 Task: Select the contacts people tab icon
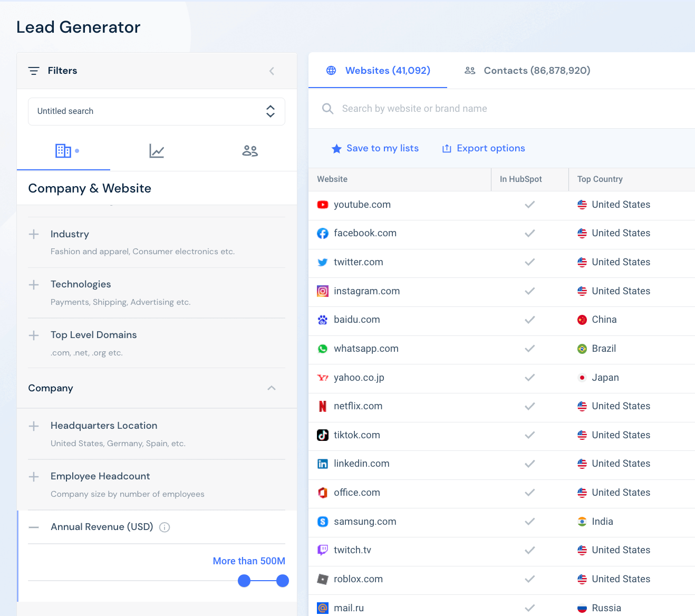[x=250, y=151]
